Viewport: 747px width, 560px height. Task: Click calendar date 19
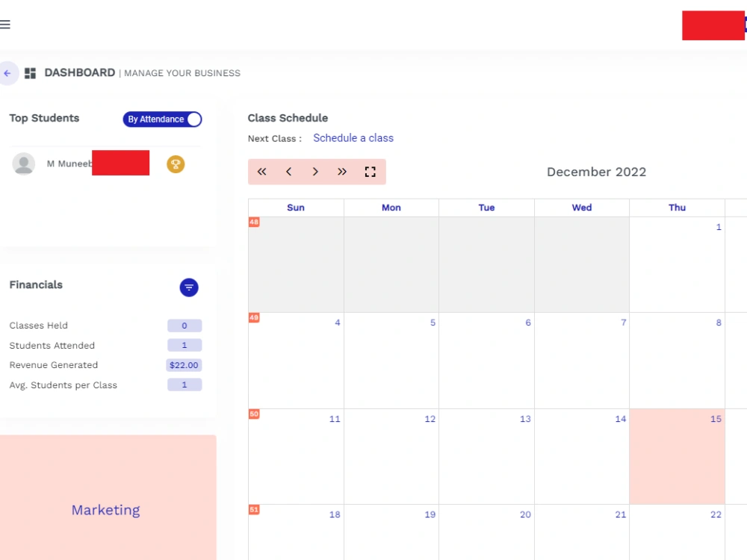click(x=430, y=514)
